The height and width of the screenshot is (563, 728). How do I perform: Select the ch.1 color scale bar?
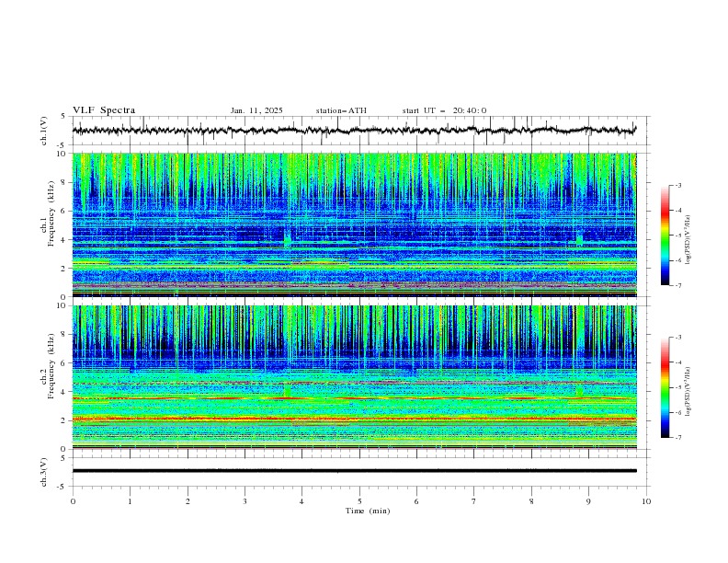(665, 236)
